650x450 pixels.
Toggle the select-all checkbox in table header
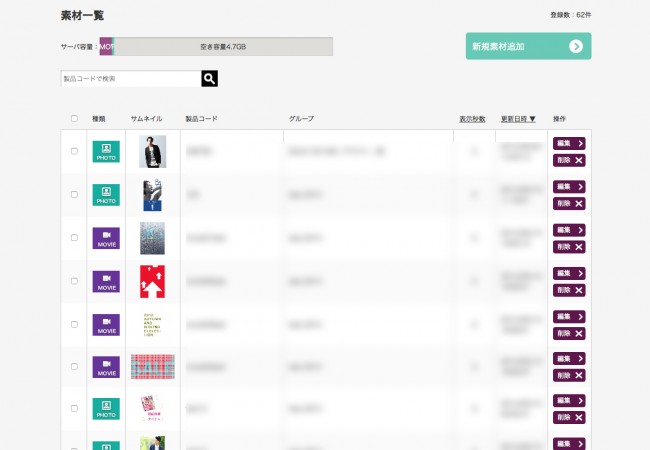point(74,119)
